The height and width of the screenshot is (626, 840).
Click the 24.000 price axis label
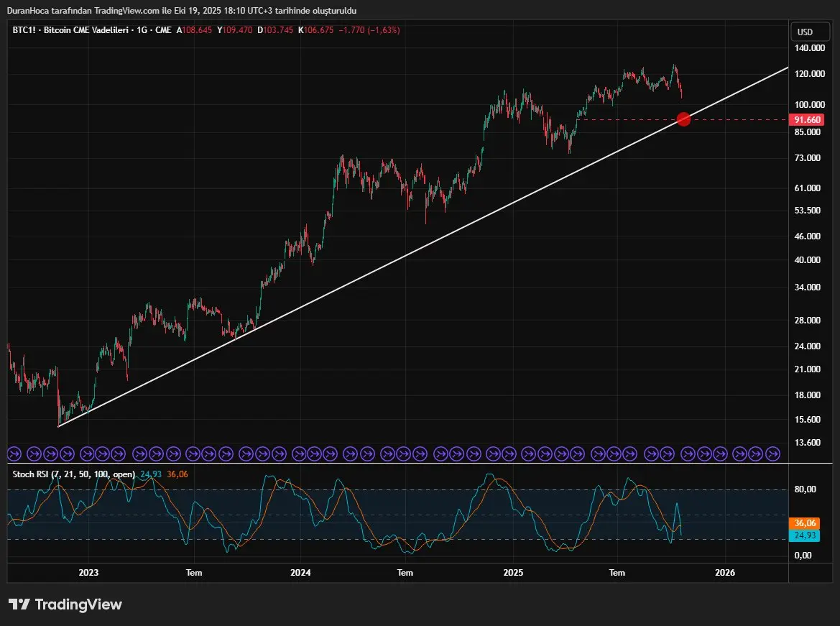point(808,346)
